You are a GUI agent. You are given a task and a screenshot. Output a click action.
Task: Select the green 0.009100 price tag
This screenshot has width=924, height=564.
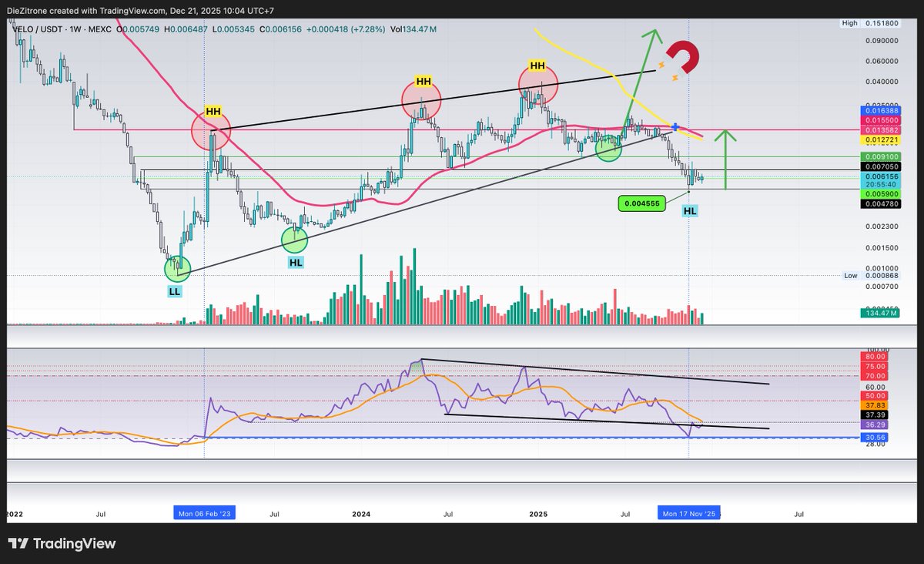881,156
